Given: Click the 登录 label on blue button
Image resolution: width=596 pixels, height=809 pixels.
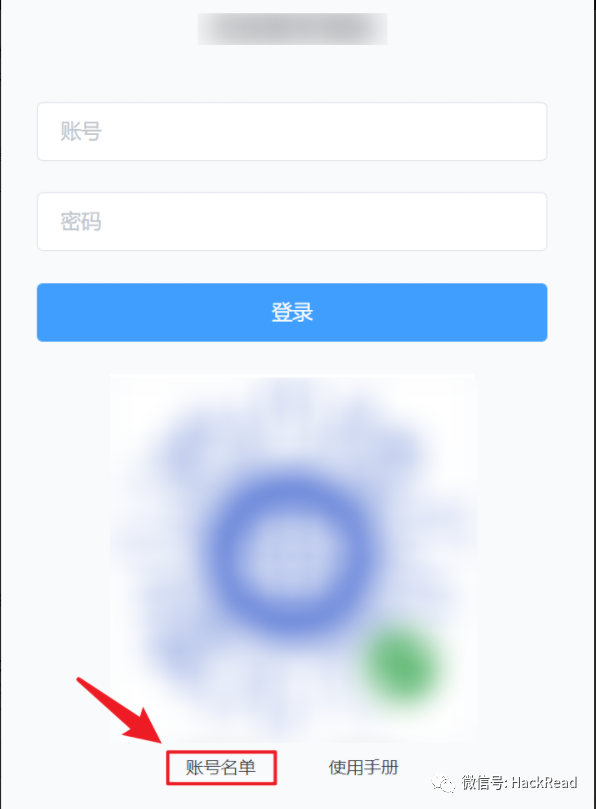Looking at the screenshot, I should click(292, 312).
